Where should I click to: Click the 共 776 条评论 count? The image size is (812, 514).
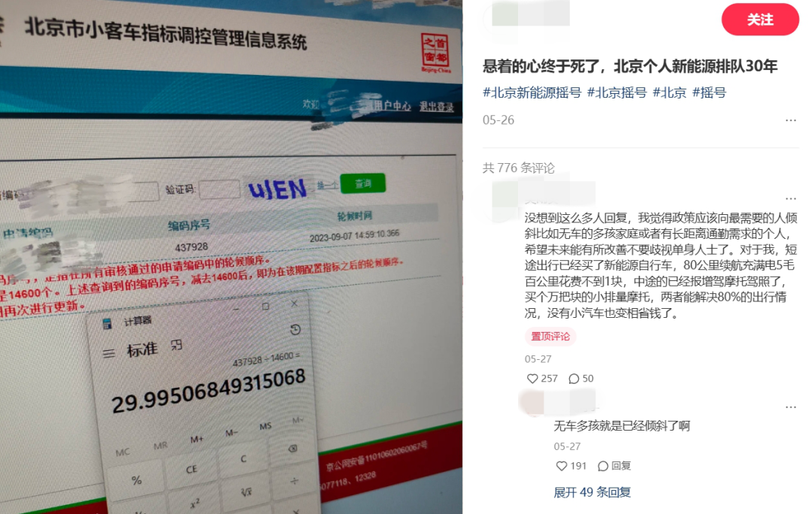518,168
